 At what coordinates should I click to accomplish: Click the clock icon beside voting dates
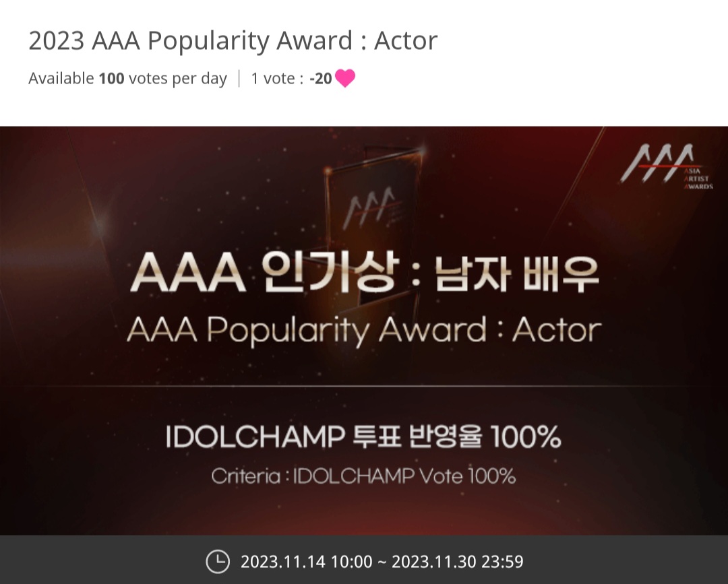click(x=217, y=561)
